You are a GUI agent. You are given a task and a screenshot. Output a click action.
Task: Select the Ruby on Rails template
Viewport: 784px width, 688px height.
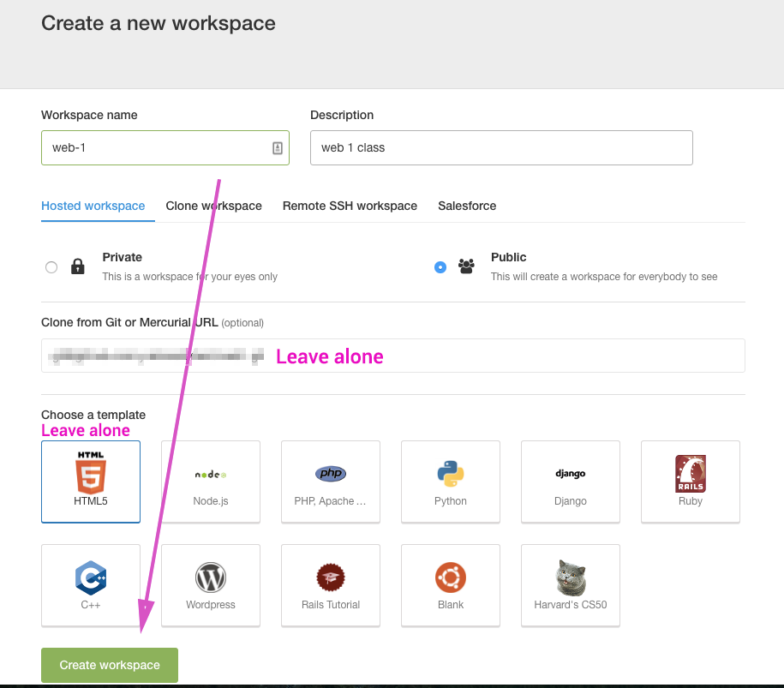click(x=690, y=482)
